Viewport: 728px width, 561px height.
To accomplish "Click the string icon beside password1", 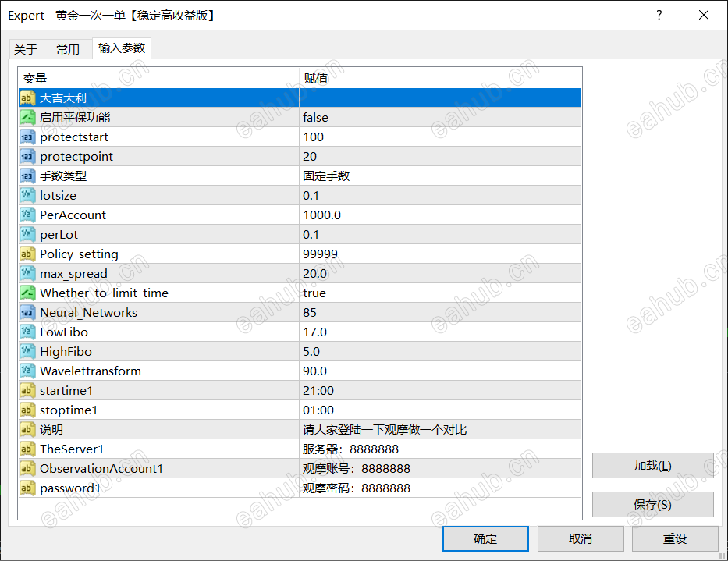I will coord(27,488).
